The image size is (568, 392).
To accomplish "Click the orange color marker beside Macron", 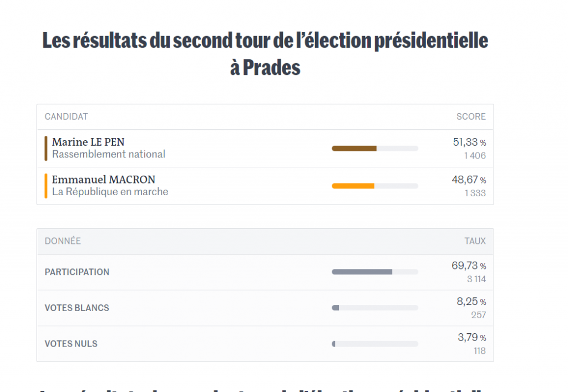I will tap(46, 186).
